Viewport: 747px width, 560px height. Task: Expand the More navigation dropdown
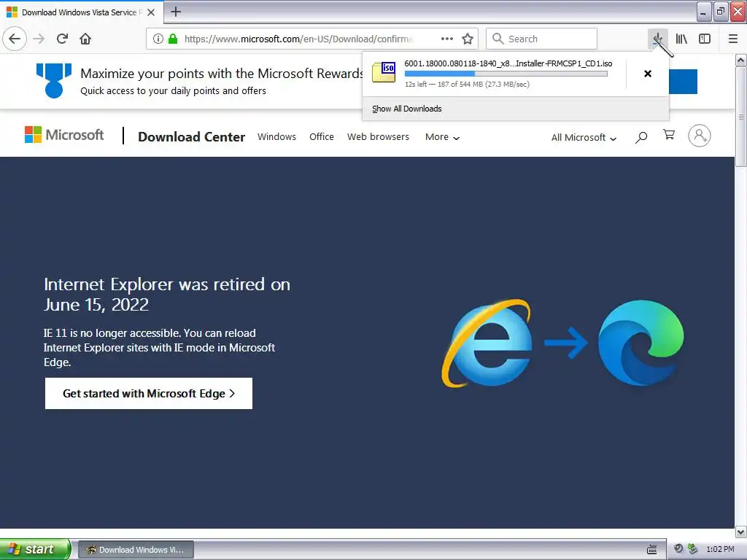coord(442,137)
